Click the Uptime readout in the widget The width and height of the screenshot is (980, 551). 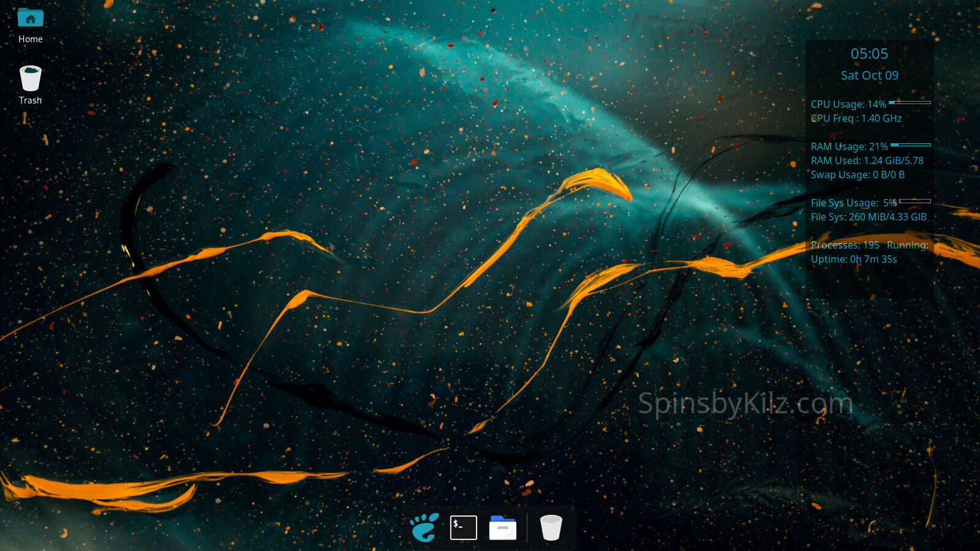point(854,260)
